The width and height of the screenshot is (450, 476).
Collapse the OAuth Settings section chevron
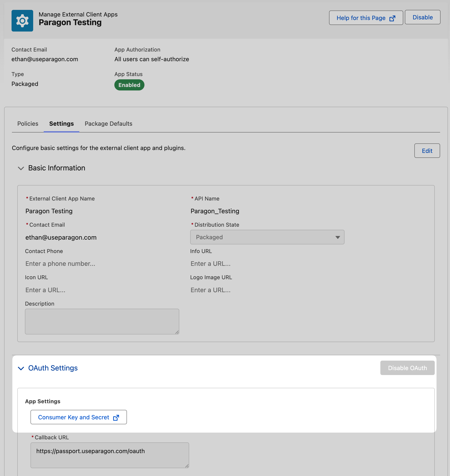click(x=21, y=368)
